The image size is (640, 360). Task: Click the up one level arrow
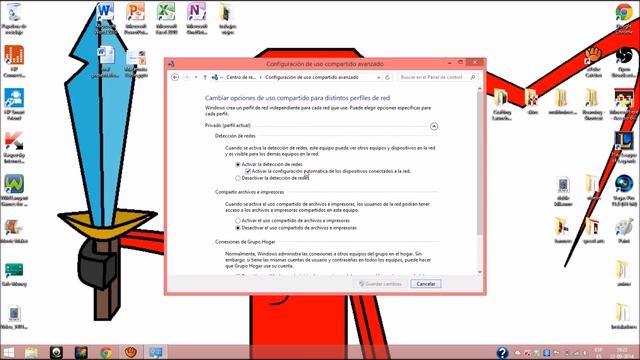205,77
